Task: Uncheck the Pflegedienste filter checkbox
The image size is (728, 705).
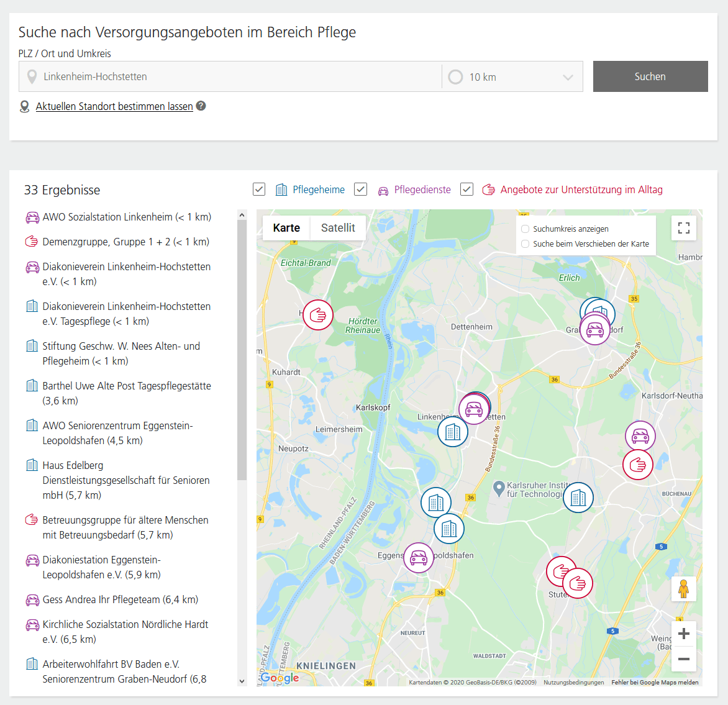Action: tap(361, 189)
